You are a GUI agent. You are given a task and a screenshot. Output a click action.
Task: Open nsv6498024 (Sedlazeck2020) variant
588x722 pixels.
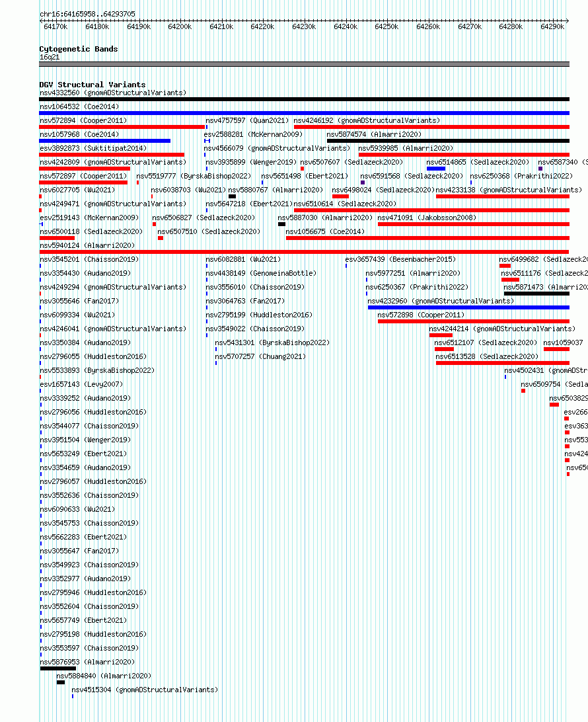[383, 189]
